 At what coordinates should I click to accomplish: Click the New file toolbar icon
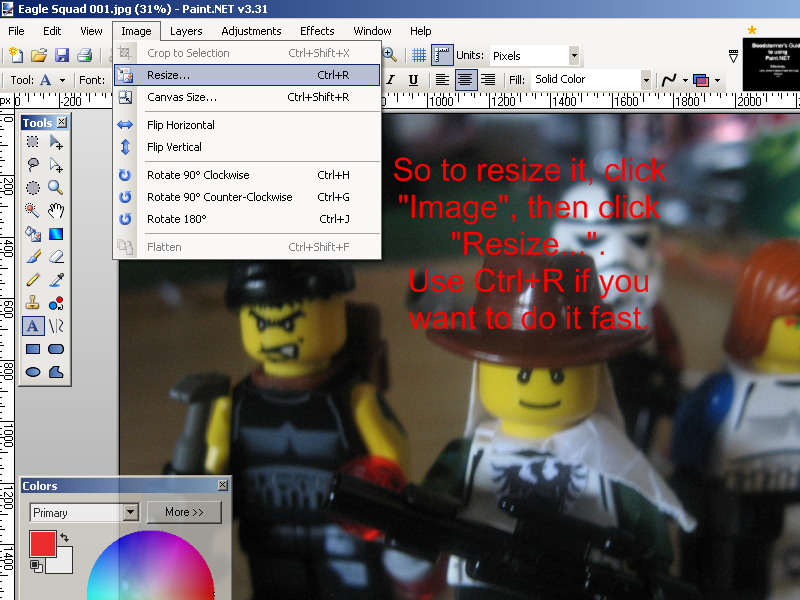pos(16,55)
